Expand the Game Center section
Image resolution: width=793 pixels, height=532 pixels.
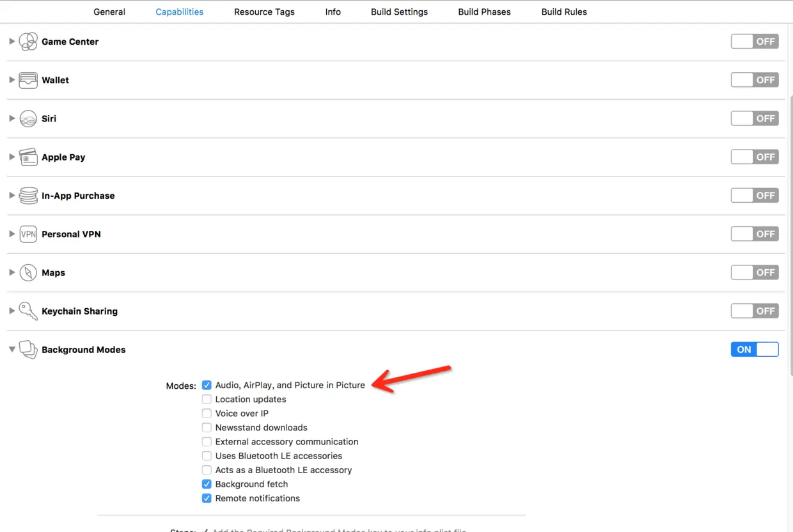click(12, 42)
